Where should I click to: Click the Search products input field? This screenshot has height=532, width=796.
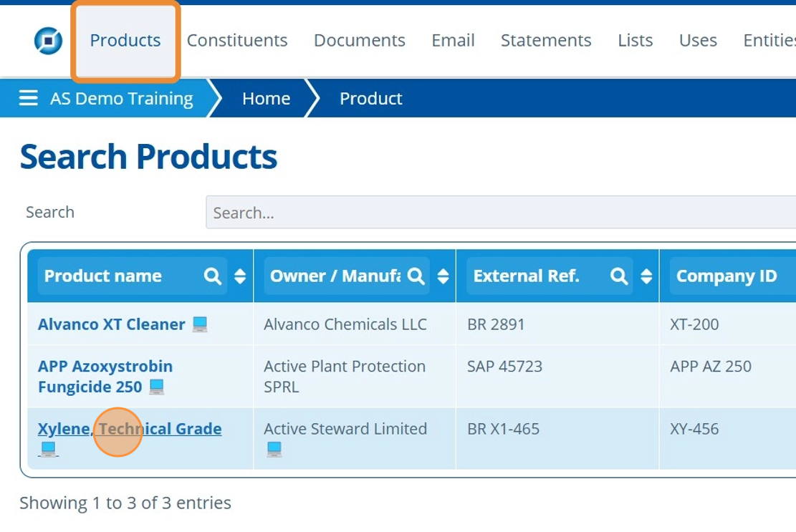(494, 213)
